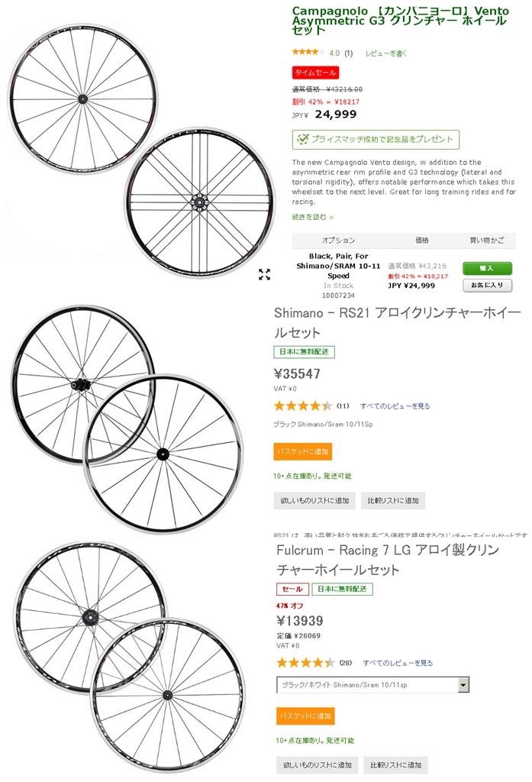View all reviews for Shimano RS21

click(395, 406)
